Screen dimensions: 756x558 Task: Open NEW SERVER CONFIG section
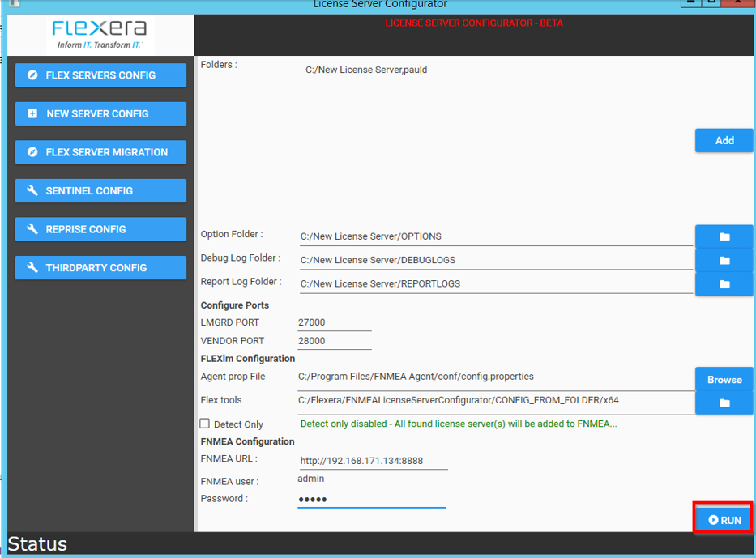[100, 113]
